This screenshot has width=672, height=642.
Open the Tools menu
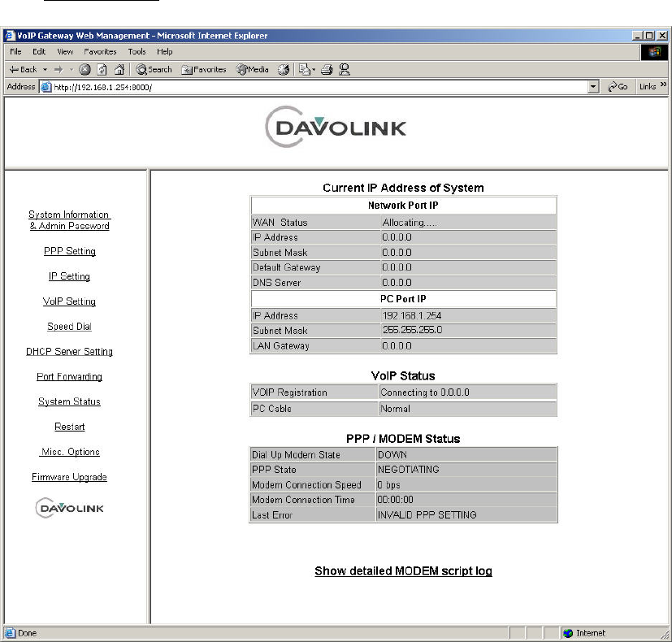[x=137, y=52]
